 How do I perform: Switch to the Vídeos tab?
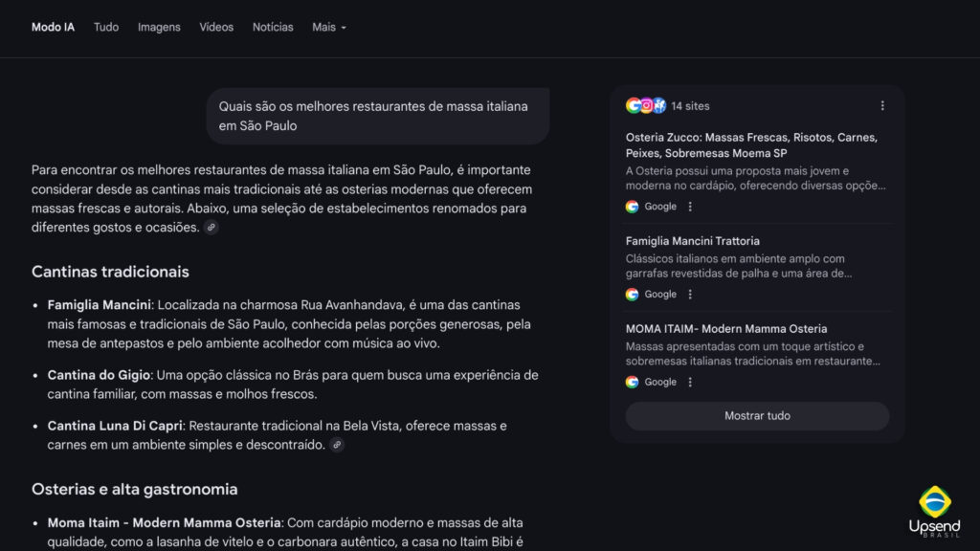216,28
